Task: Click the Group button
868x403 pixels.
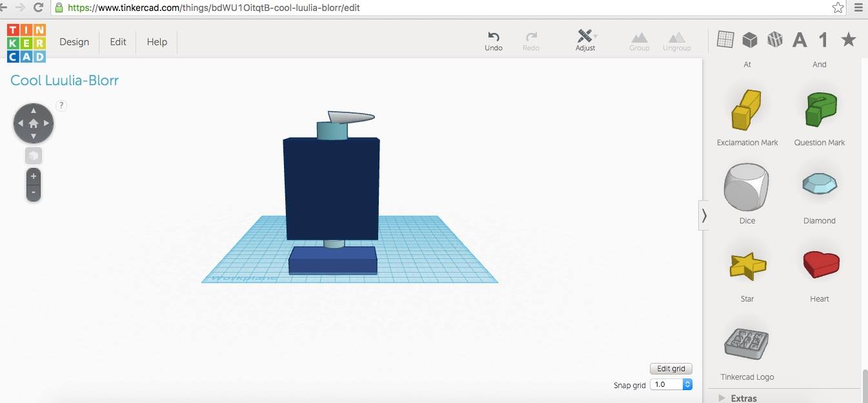Action: pyautogui.click(x=640, y=41)
